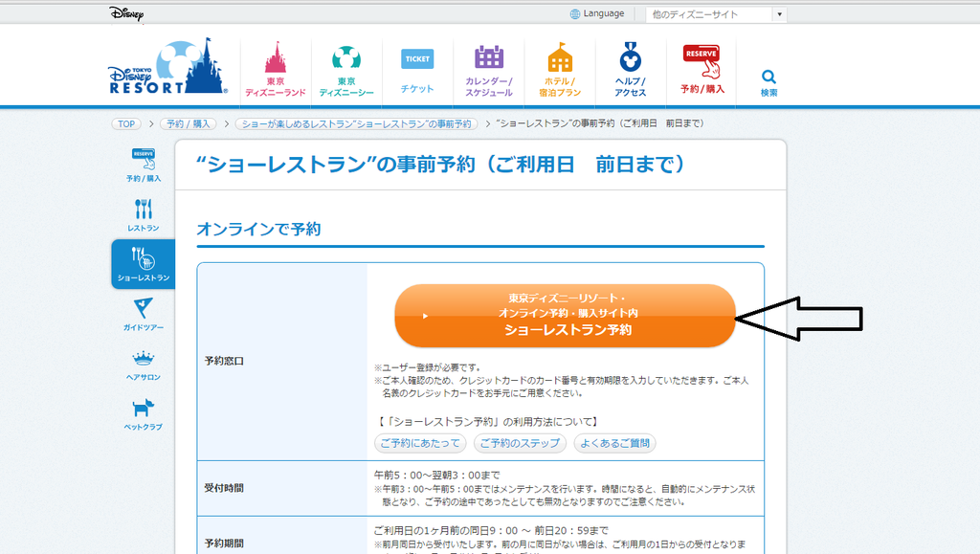The image size is (980, 554).
Task: Open ヘルプ/アクセス help icon
Action: click(630, 56)
